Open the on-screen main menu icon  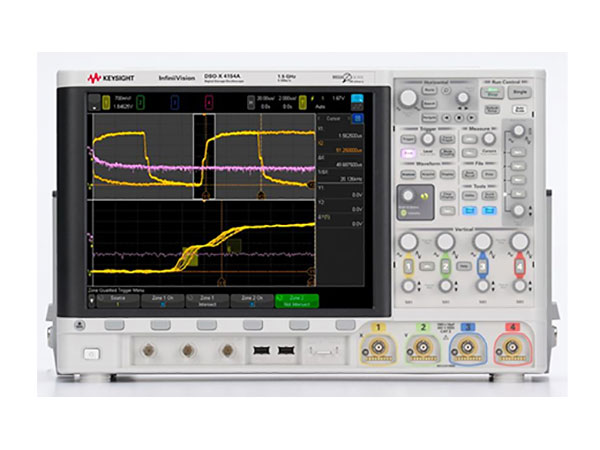pyautogui.click(x=94, y=102)
